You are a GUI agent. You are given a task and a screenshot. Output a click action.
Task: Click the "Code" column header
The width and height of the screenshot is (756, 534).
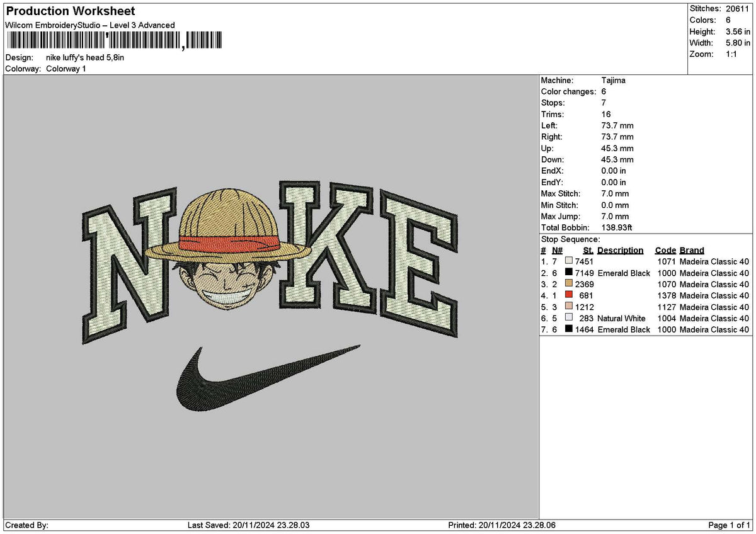(x=665, y=250)
